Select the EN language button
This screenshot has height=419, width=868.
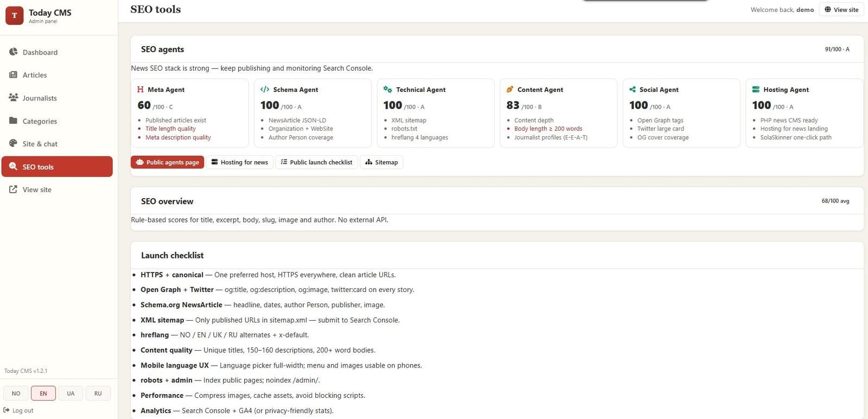pyautogui.click(x=43, y=393)
